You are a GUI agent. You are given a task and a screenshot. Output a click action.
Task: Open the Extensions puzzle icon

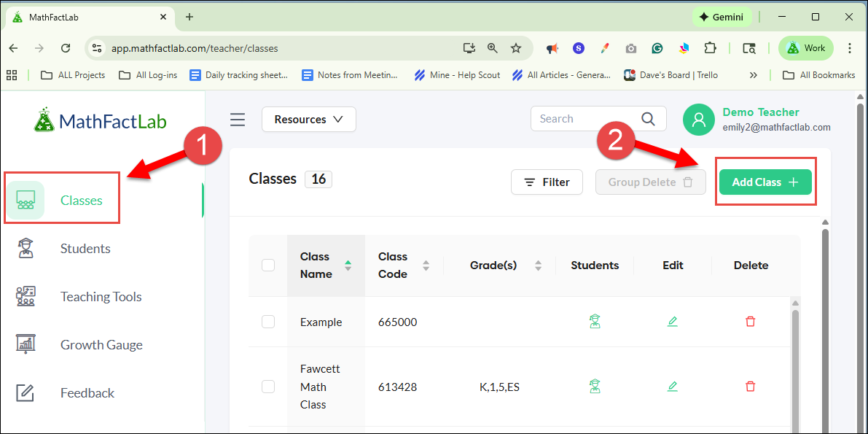pyautogui.click(x=710, y=48)
